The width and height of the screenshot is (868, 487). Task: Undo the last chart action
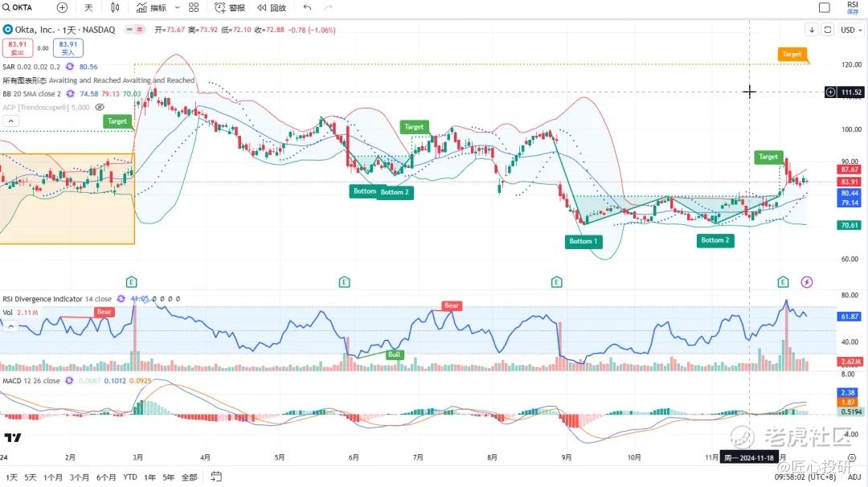point(307,7)
